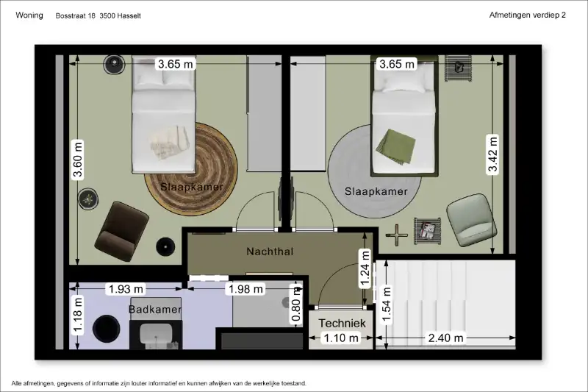Click the magazine rack in right bedroom
The image size is (588, 392).
pos(428,231)
